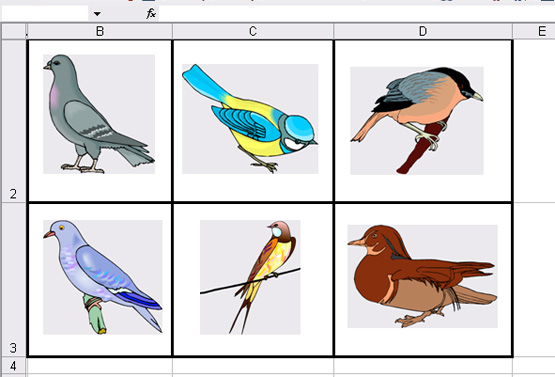Select column B header
Screen dimensions: 555x377
coord(100,32)
